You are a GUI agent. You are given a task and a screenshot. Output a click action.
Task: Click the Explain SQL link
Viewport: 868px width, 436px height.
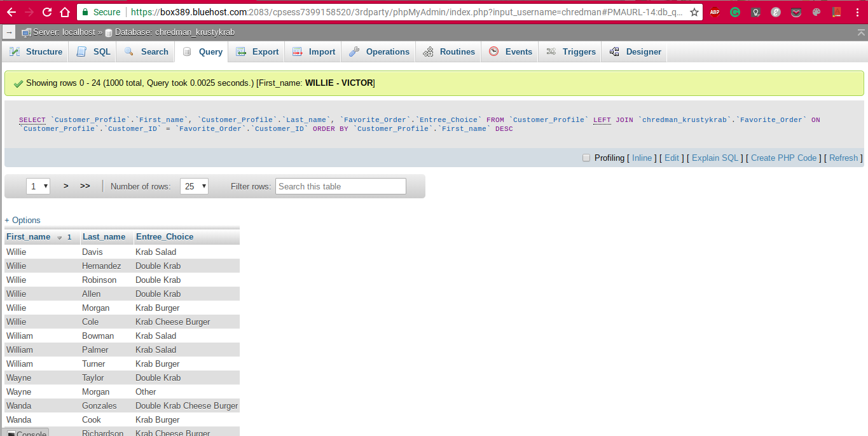715,158
